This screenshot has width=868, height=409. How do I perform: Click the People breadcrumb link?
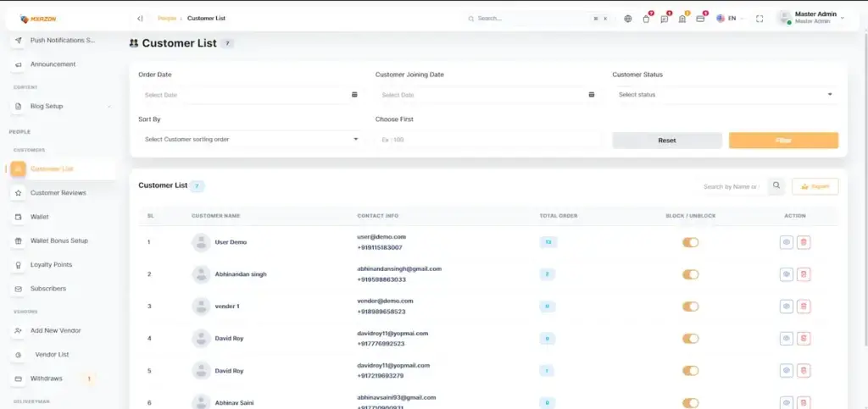pyautogui.click(x=167, y=19)
